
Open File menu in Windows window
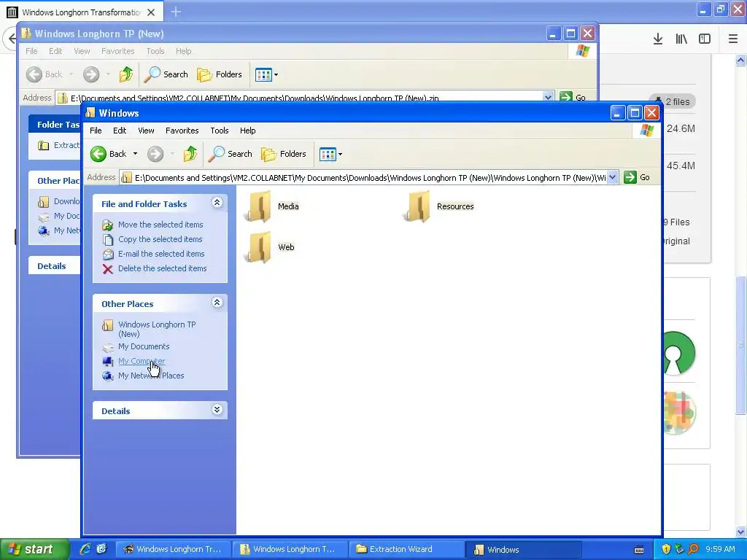pyautogui.click(x=96, y=131)
